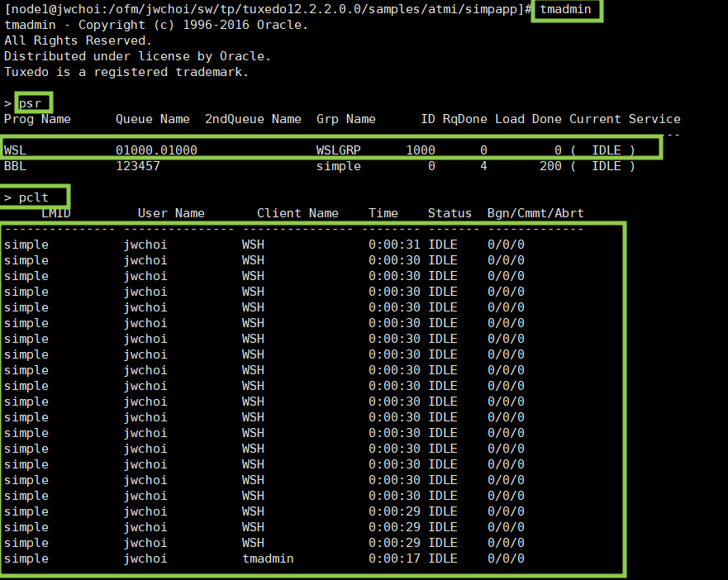Screen dimensions: 728x580
Task: Click the IDLE status in the BBL row
Action: coord(607,166)
